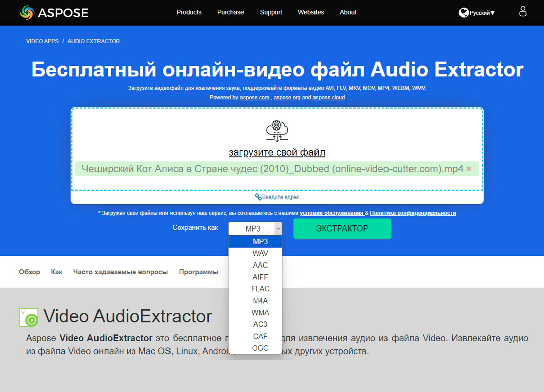Viewport: 544px width, 392px height.
Task: Open the Purchase menu
Action: [230, 12]
